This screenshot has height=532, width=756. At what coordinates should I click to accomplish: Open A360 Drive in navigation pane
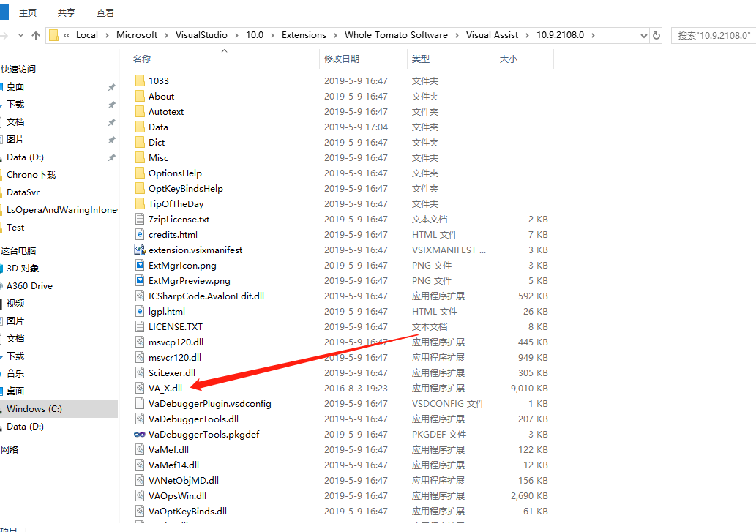pos(29,286)
